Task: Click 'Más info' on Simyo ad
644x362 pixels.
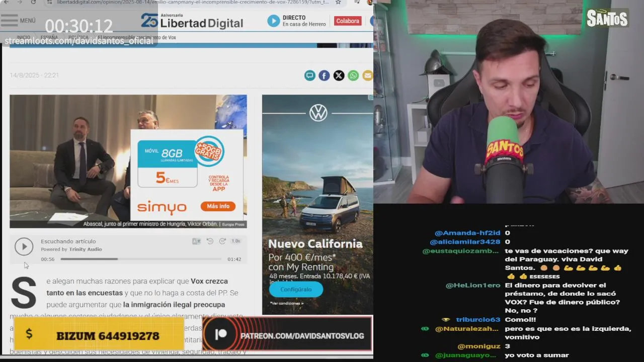Action: tap(218, 206)
